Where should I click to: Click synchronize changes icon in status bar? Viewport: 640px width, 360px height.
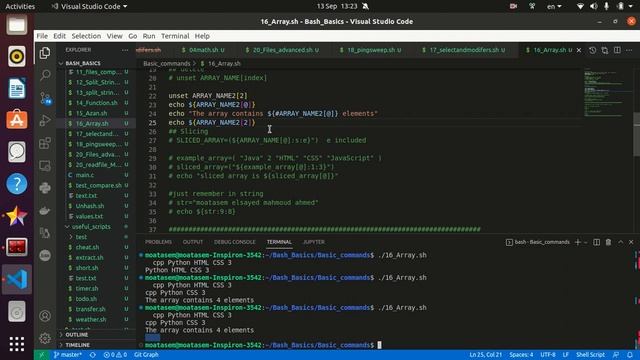coord(93,355)
